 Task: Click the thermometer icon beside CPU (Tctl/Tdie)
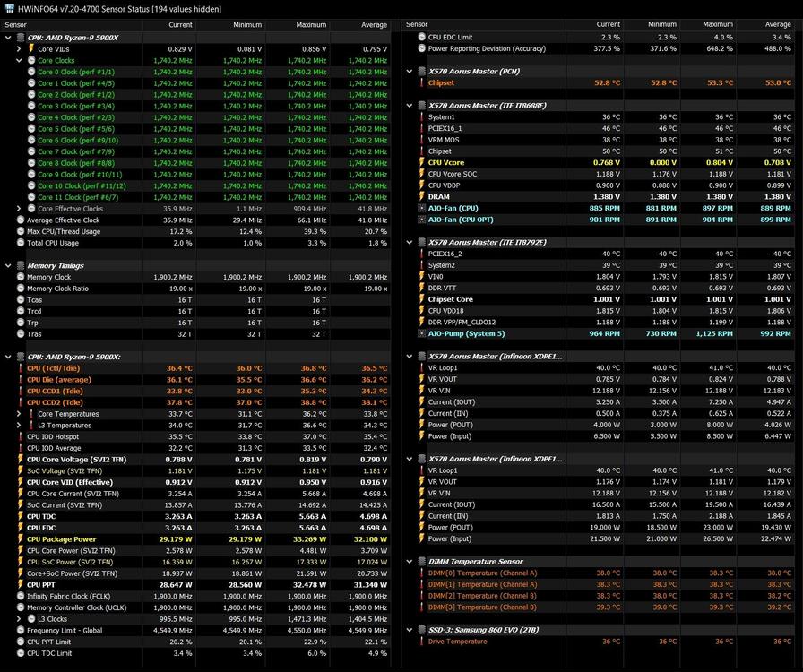click(x=20, y=368)
